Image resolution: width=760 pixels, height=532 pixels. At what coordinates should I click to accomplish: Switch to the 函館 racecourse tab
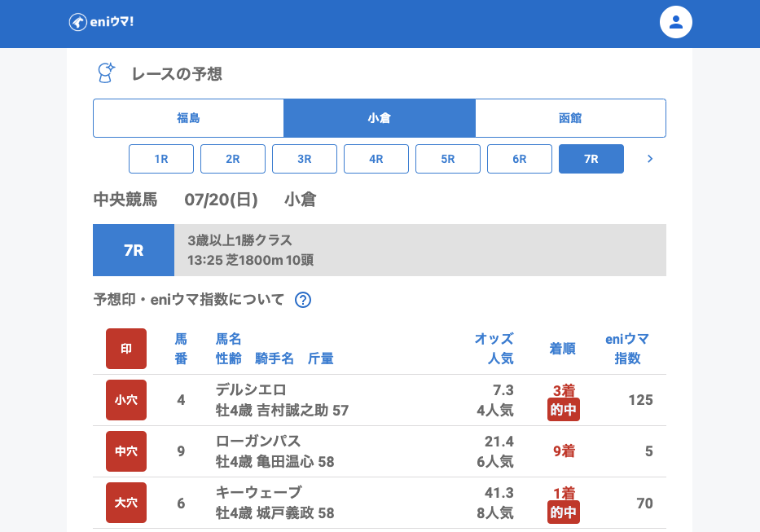[570, 118]
